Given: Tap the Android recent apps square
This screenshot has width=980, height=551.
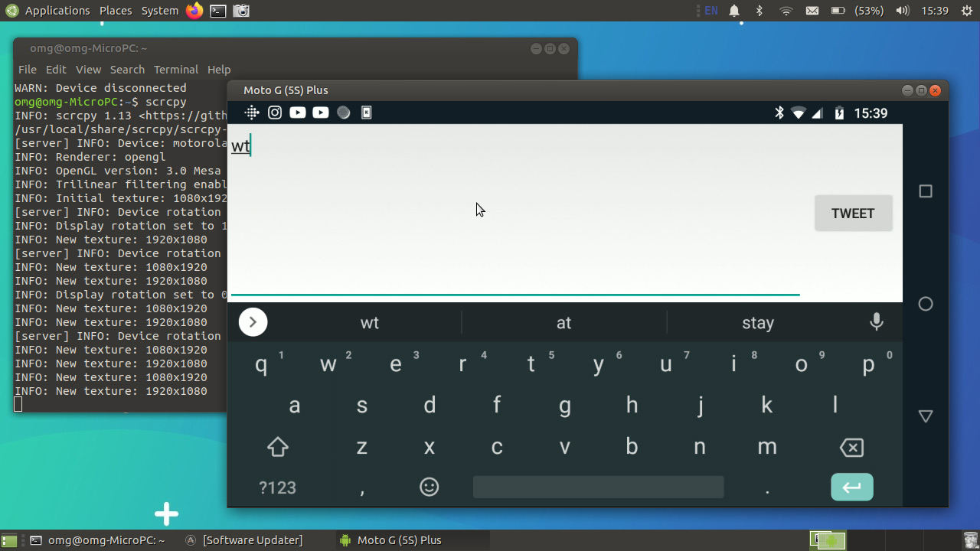Looking at the screenshot, I should 926,191.
